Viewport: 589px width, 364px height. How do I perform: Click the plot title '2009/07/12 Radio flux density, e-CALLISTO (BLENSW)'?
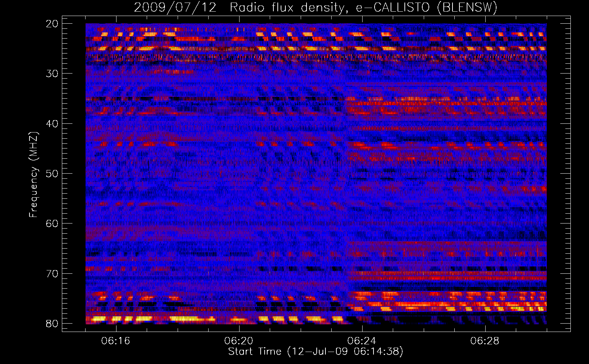pos(316,8)
